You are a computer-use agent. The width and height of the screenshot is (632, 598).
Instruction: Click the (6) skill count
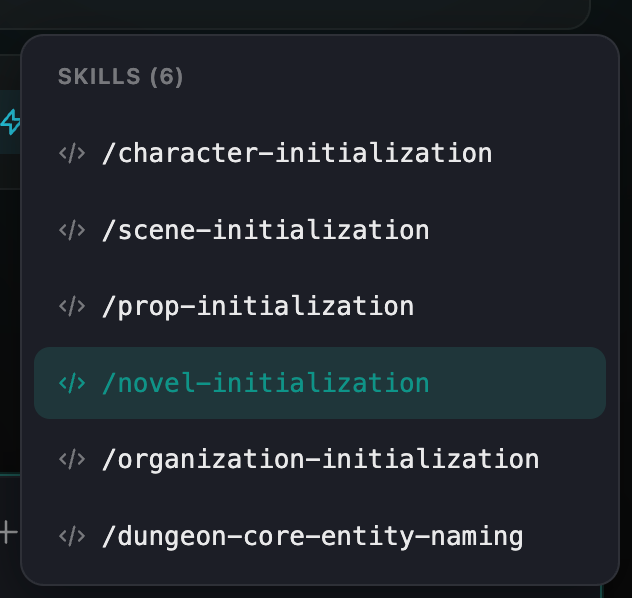point(166,76)
